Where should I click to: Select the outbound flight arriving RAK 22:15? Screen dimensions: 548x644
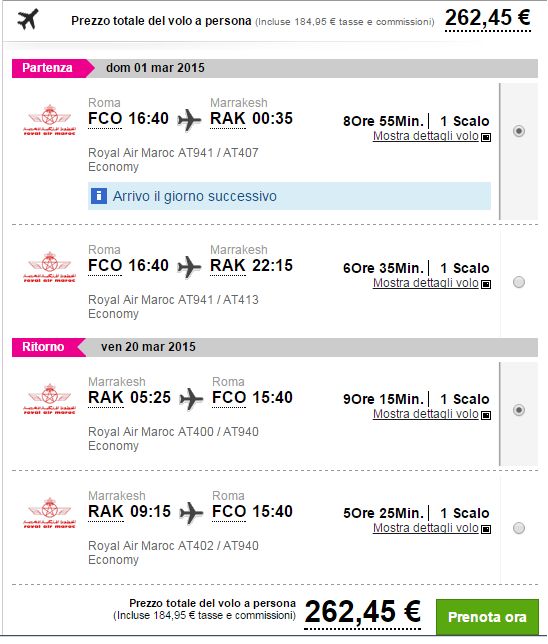(x=519, y=282)
